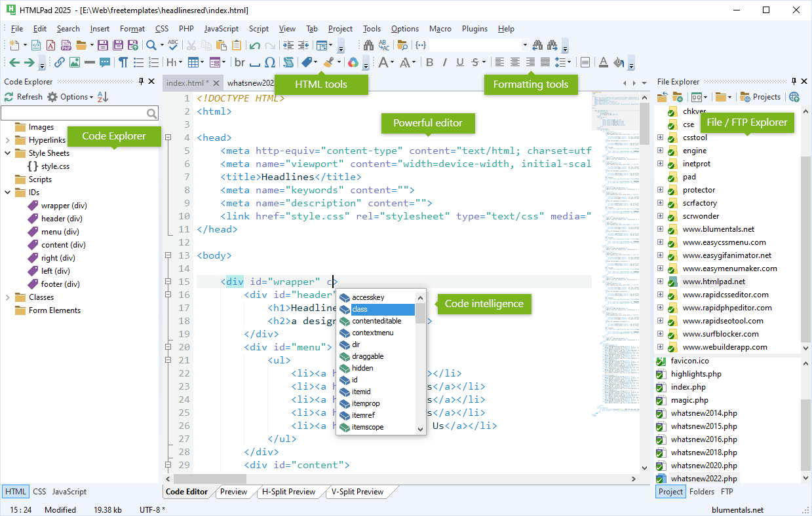812x516 pixels.
Task: Switch to the Preview tab
Action: (234, 491)
